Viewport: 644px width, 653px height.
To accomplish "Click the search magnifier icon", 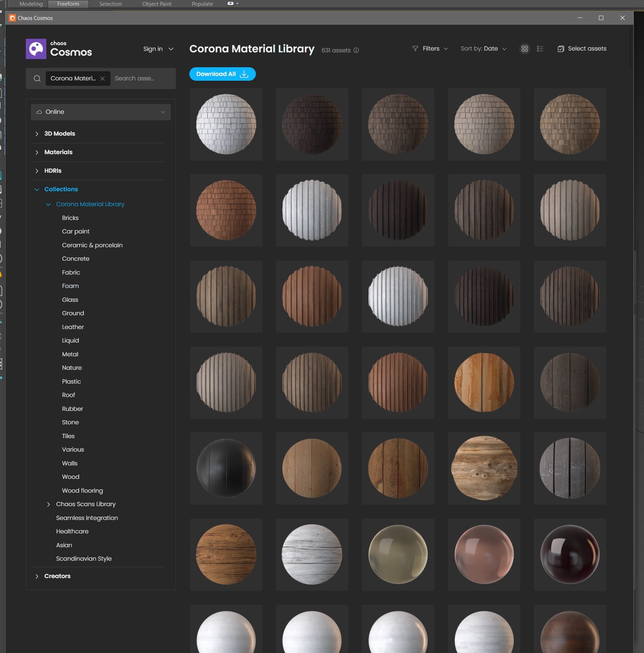I will pos(37,79).
